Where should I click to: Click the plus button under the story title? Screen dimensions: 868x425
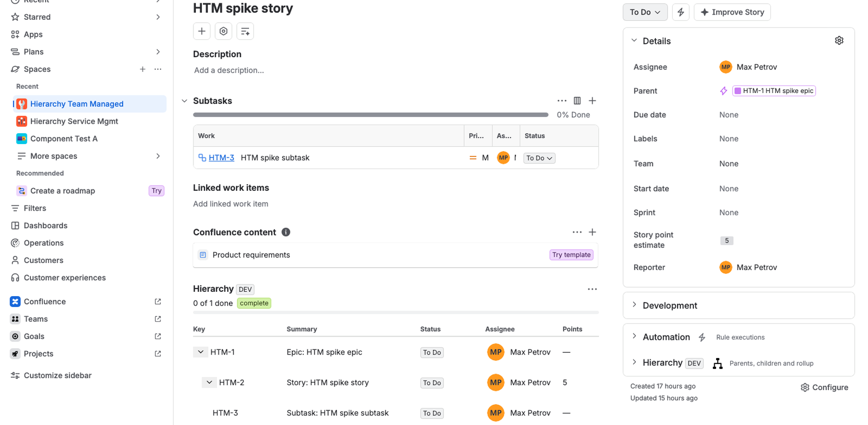(x=201, y=31)
